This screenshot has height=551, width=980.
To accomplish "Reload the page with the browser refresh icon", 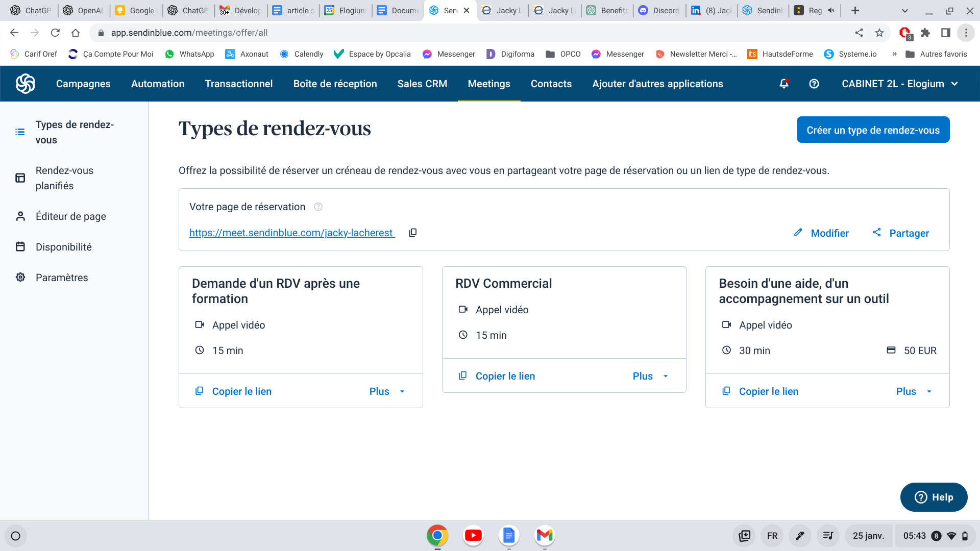I will coord(55,33).
